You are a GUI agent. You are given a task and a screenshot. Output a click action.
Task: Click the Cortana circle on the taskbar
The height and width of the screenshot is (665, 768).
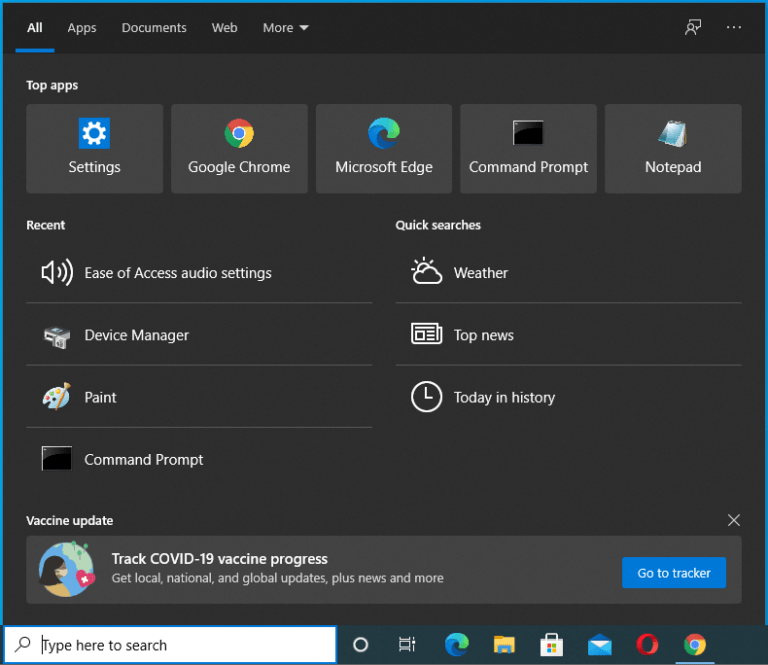361,645
